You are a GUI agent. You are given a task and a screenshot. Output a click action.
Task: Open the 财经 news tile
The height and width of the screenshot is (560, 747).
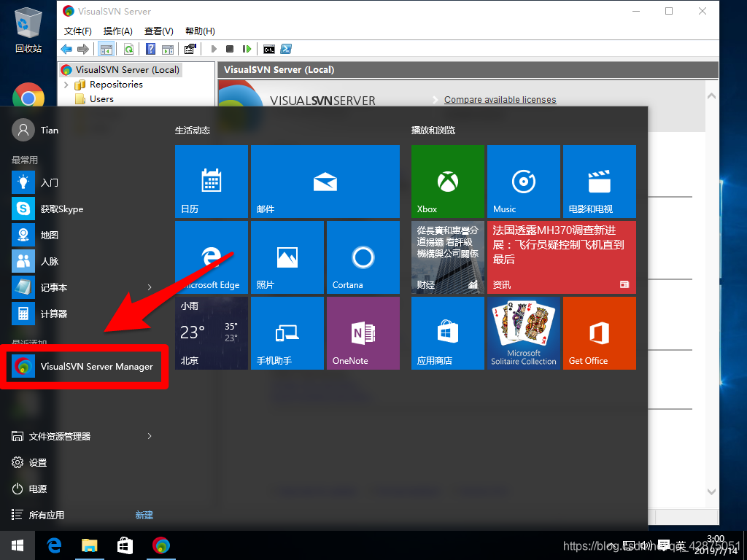point(448,257)
